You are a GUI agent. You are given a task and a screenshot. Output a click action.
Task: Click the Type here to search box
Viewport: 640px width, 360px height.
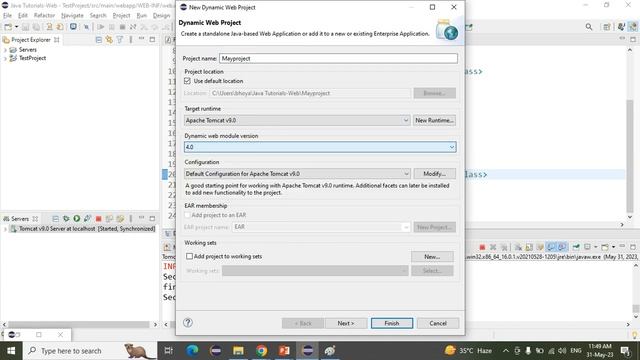(90, 351)
